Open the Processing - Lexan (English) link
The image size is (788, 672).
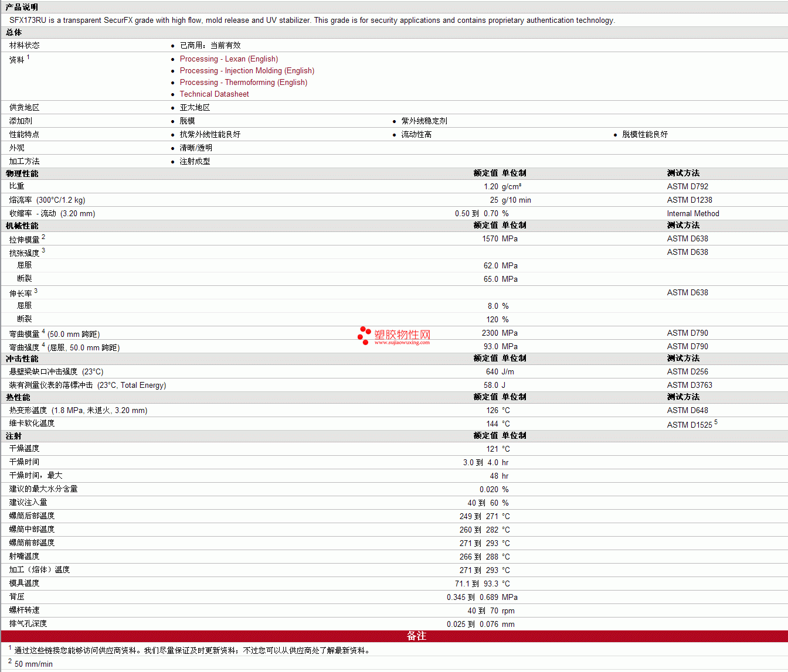(x=229, y=59)
